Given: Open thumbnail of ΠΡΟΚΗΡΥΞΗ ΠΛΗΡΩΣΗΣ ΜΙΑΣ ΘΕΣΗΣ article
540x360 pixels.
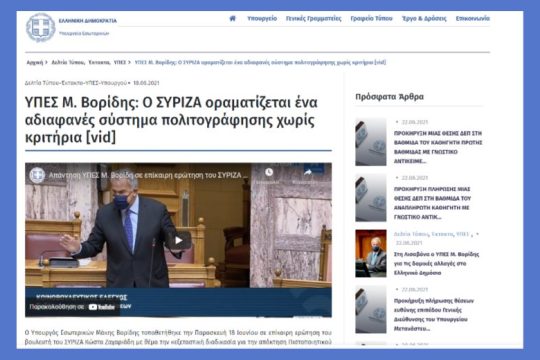Looking at the screenshot, I should pos(371,198).
